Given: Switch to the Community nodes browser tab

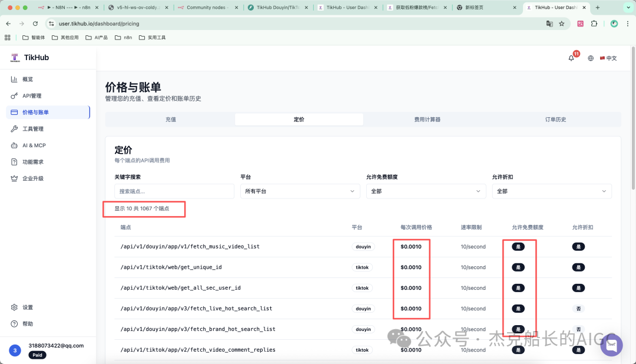Looking at the screenshot, I should click(x=207, y=7).
